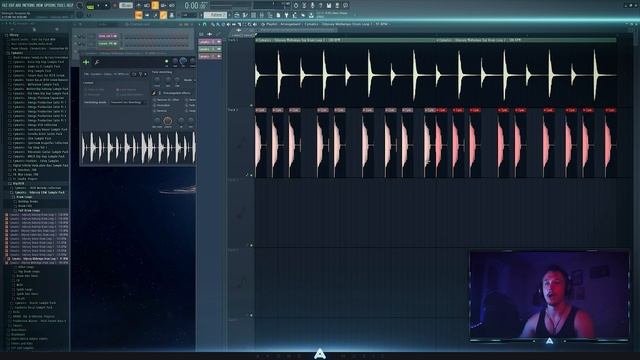Screen dimensions: 640x360
Task: Click the View Piano Roll toolbar icon
Action: point(245,15)
